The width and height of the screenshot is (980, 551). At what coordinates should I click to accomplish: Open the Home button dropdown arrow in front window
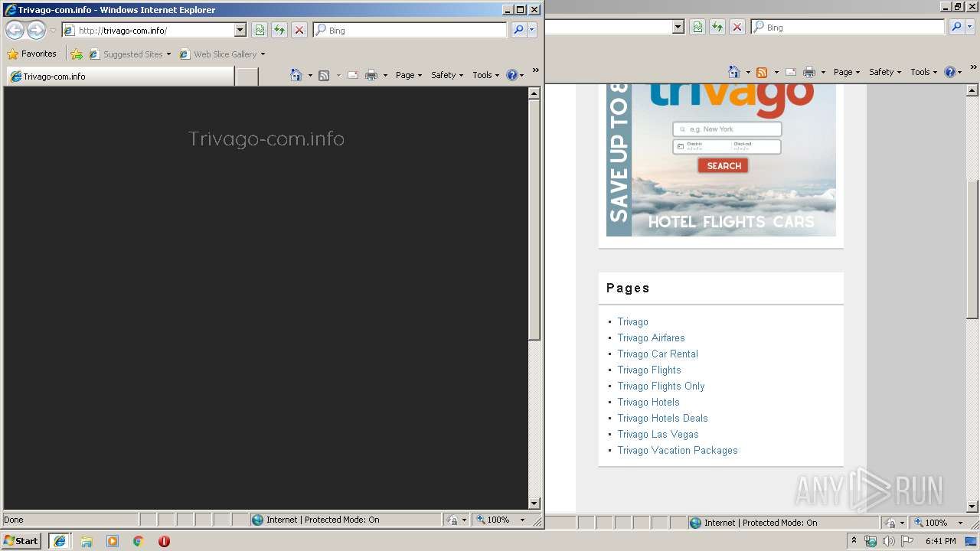coord(310,75)
